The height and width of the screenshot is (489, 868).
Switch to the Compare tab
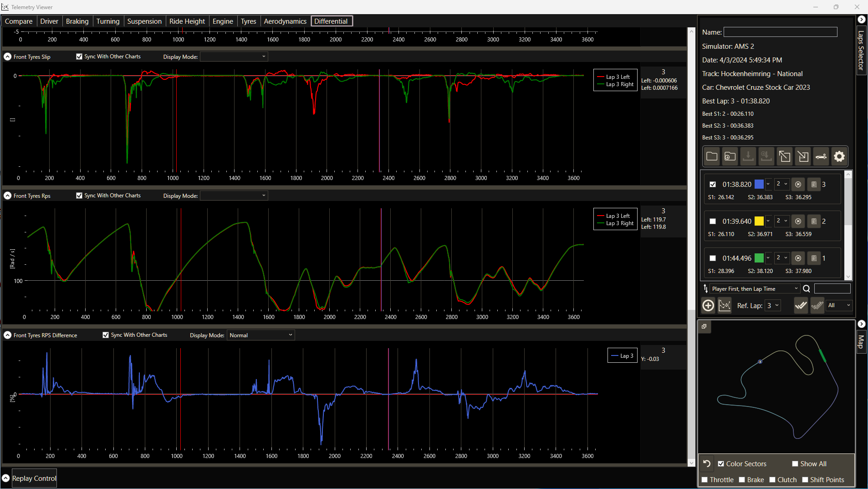pyautogui.click(x=19, y=21)
